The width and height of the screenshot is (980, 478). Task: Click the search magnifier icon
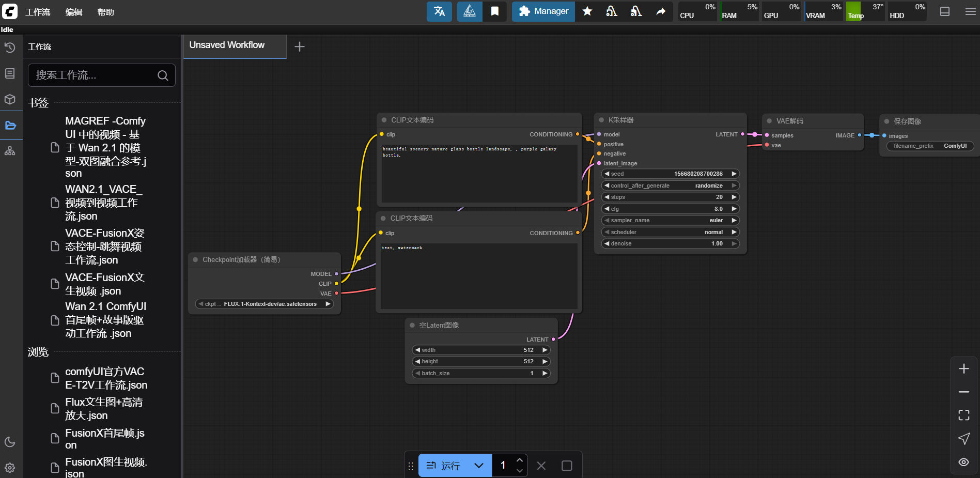click(x=163, y=75)
